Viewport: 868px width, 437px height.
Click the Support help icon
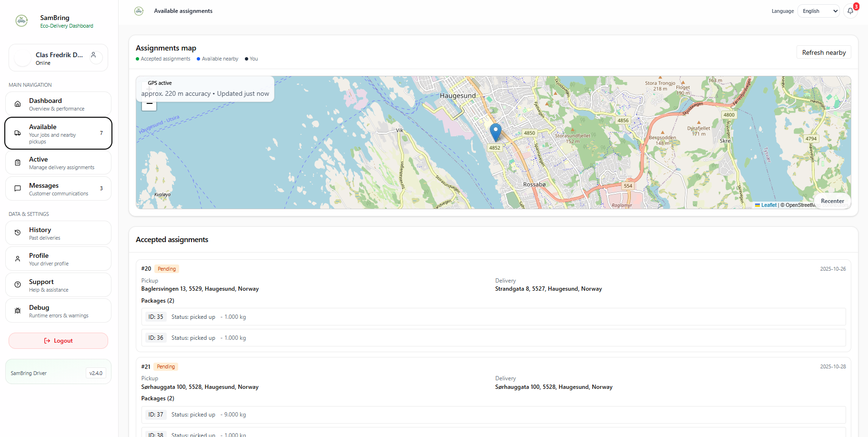coord(18,285)
